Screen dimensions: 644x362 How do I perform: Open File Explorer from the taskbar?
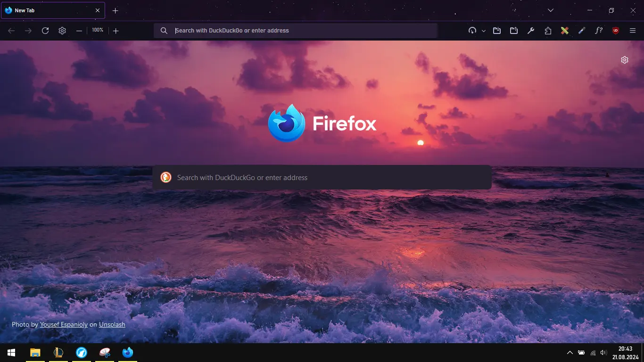[x=35, y=353]
